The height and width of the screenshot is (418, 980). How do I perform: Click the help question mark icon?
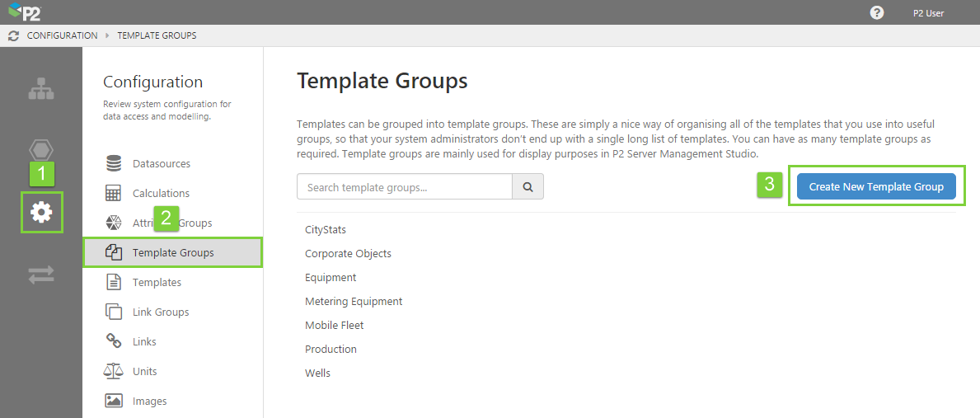877,12
